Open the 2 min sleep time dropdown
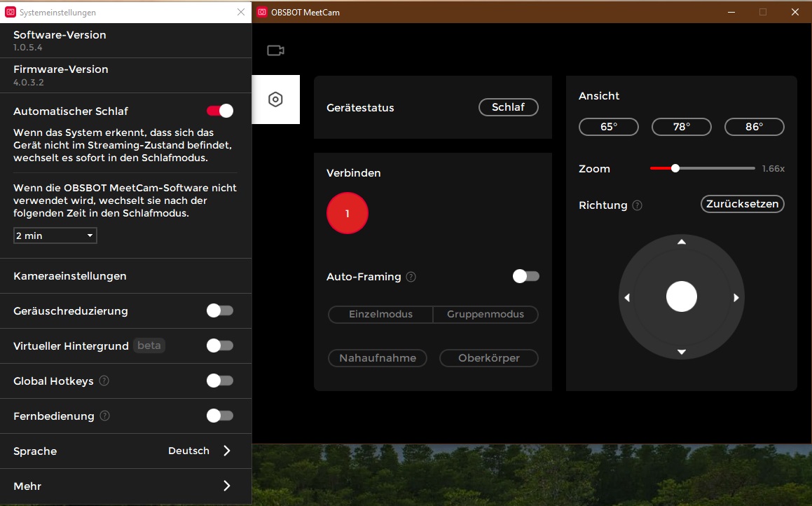This screenshot has height=506, width=812. (55, 235)
